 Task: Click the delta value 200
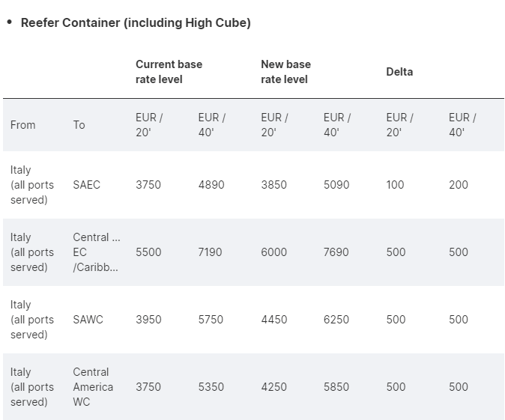[x=458, y=185]
